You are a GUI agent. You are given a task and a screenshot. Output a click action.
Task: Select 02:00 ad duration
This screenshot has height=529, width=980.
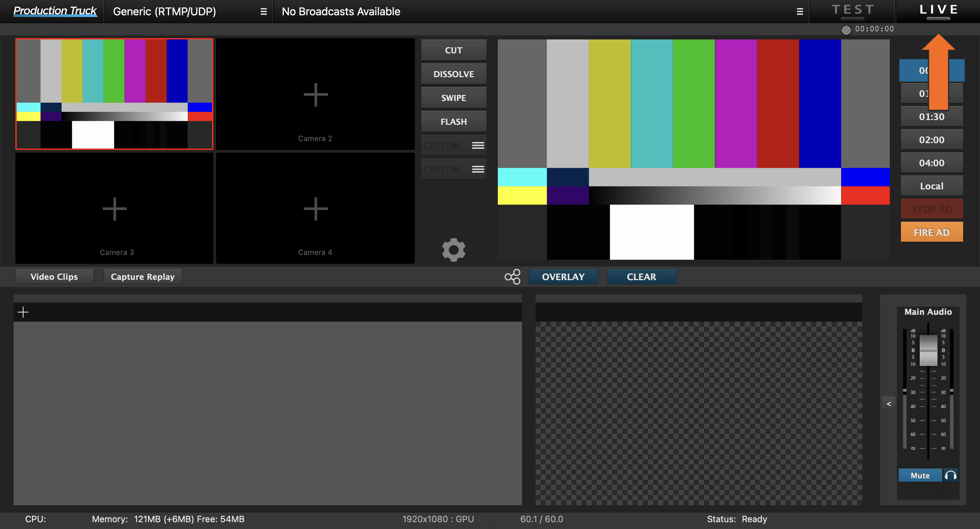tap(931, 140)
